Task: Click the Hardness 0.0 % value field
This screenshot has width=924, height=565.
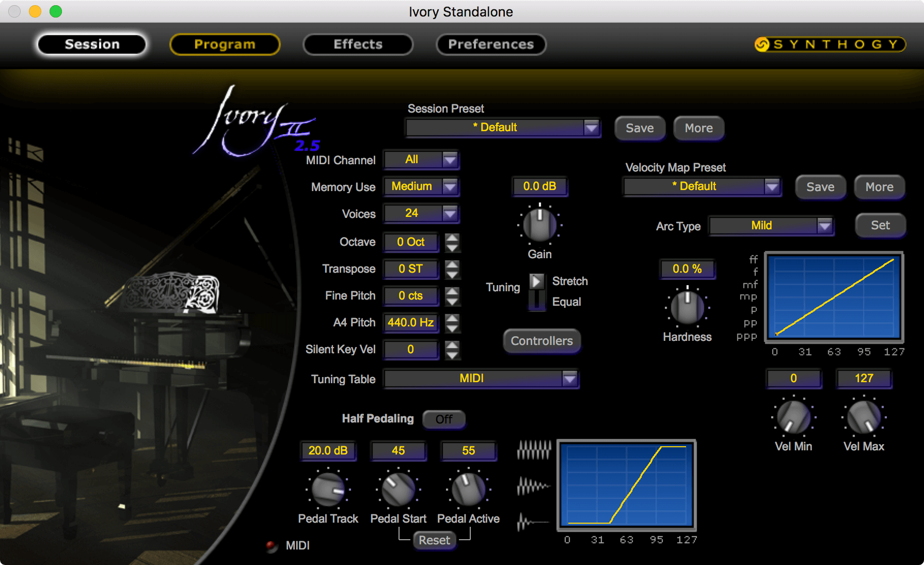Action: click(x=687, y=269)
